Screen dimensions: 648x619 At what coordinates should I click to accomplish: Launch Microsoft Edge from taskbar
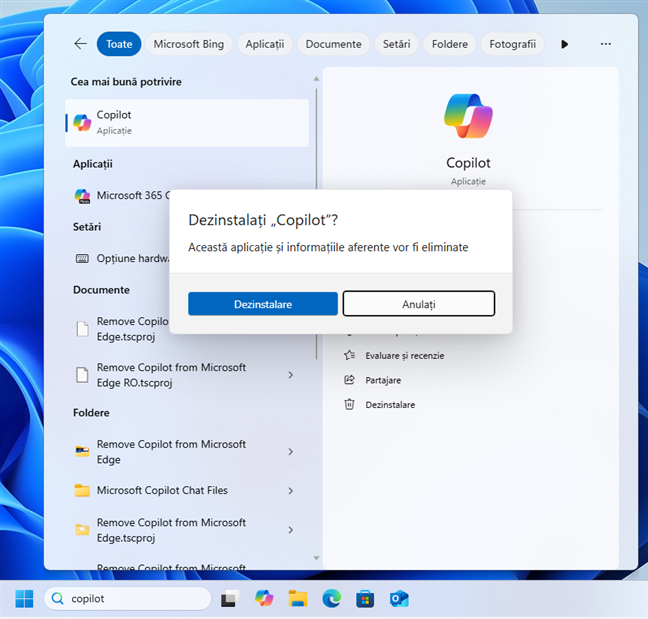pyautogui.click(x=331, y=598)
